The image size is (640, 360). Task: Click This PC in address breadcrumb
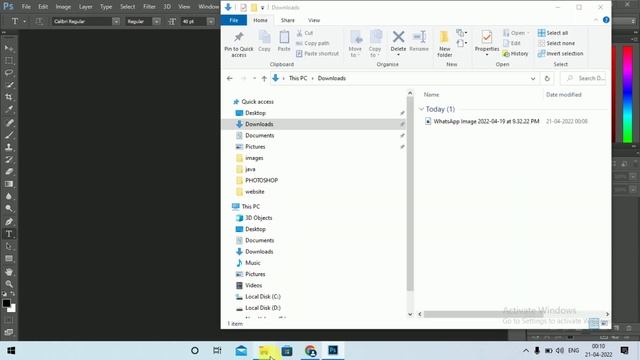click(298, 78)
